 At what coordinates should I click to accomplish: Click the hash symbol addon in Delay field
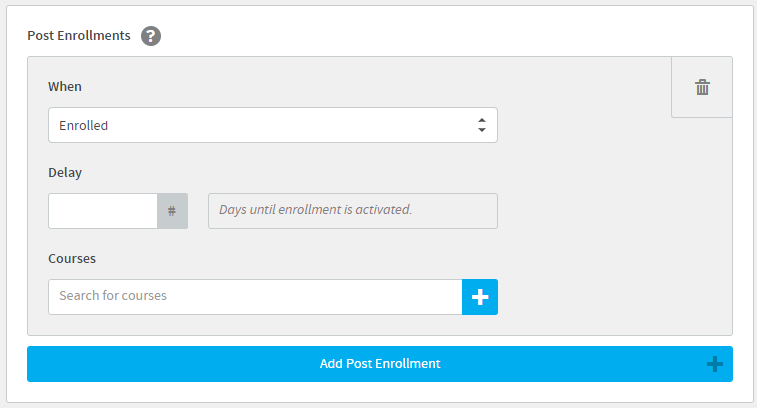click(172, 211)
